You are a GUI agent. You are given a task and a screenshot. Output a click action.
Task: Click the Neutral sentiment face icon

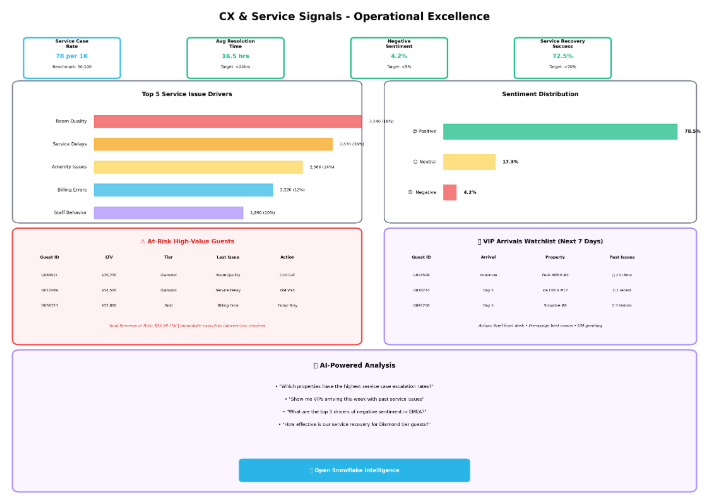[415, 162]
